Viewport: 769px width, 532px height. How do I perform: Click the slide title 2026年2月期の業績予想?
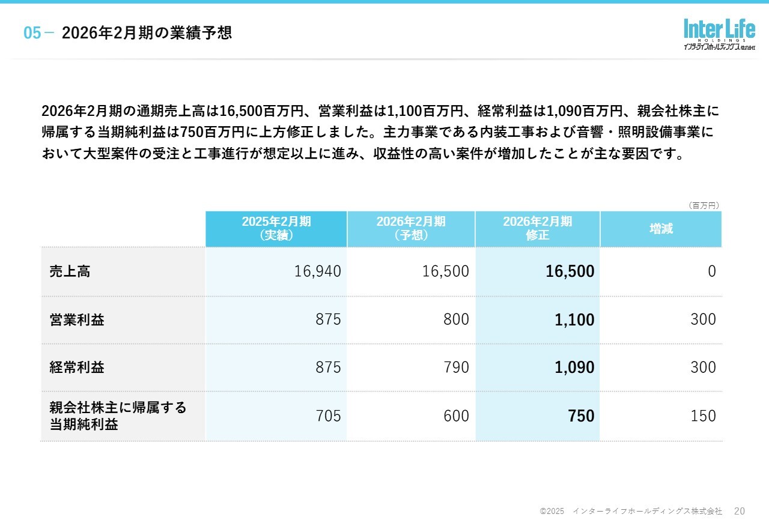tap(147, 33)
